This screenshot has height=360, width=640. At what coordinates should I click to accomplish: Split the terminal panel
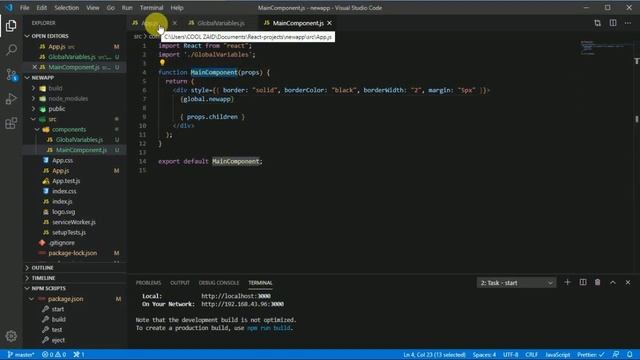coord(583,282)
